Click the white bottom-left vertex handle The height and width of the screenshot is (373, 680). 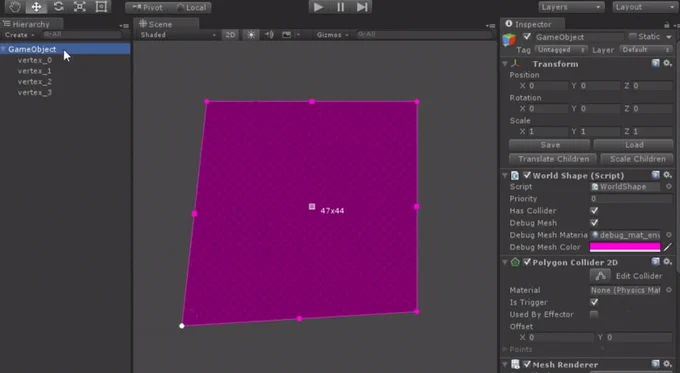pos(182,326)
